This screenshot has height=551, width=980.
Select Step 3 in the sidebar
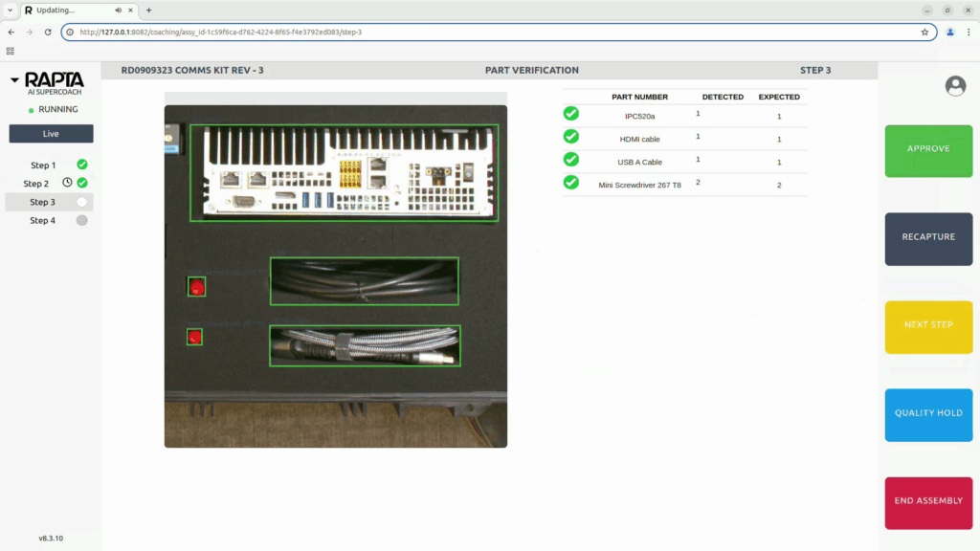[42, 202]
